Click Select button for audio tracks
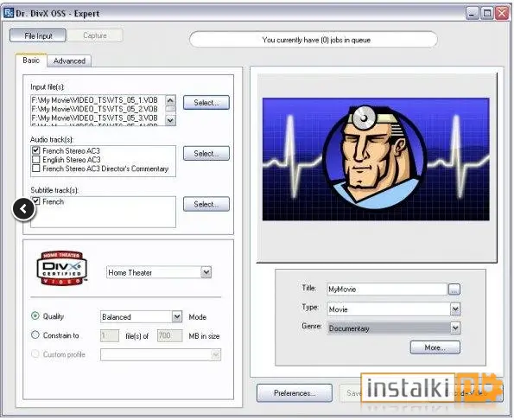The width and height of the screenshot is (514, 420). pyautogui.click(x=206, y=154)
